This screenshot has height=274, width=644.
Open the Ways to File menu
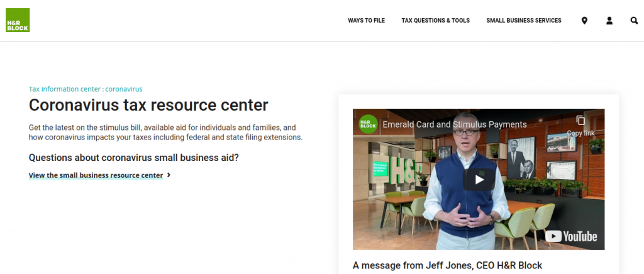367,21
